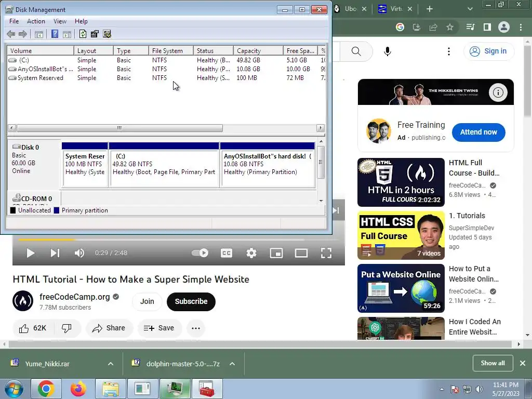Click the show/hide console tree toolbar icon
Viewport: 532px width, 399px height.
coord(39,34)
